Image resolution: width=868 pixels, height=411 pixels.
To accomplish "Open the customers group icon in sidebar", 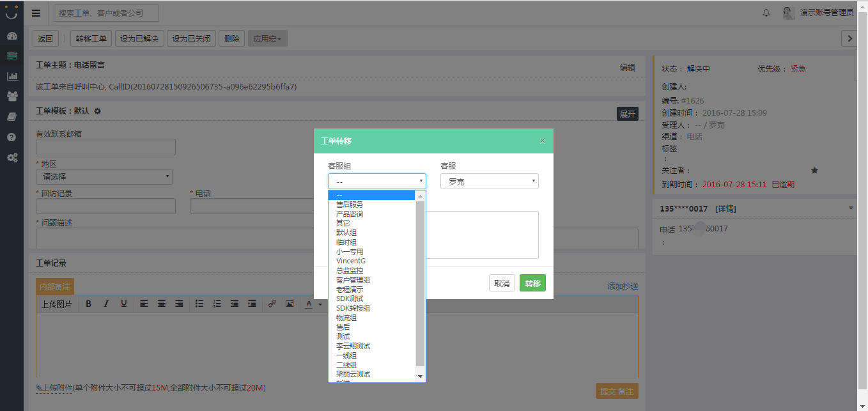I will pos(12,96).
